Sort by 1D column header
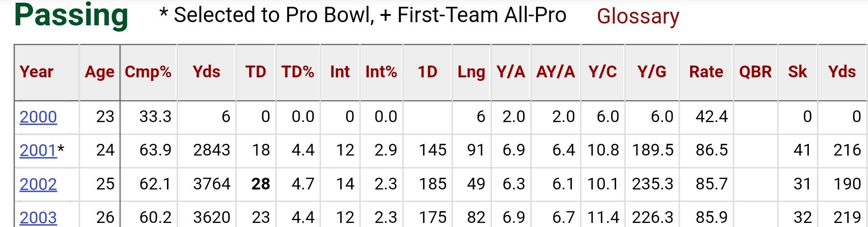Screen dimensions: 868x227 427,72
